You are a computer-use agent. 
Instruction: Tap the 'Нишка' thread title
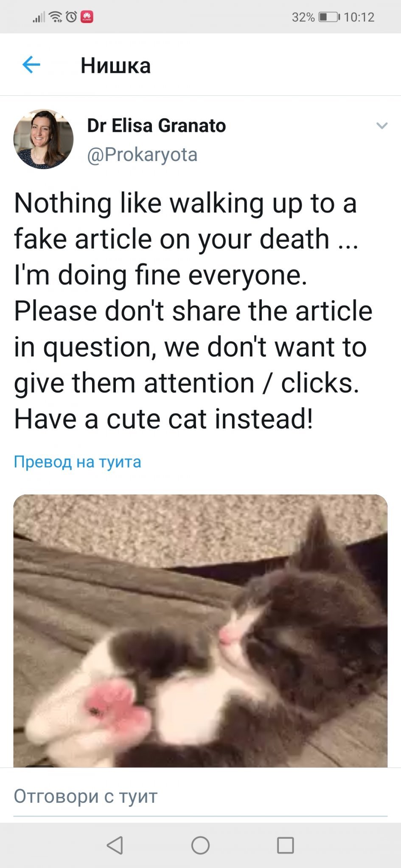(115, 66)
